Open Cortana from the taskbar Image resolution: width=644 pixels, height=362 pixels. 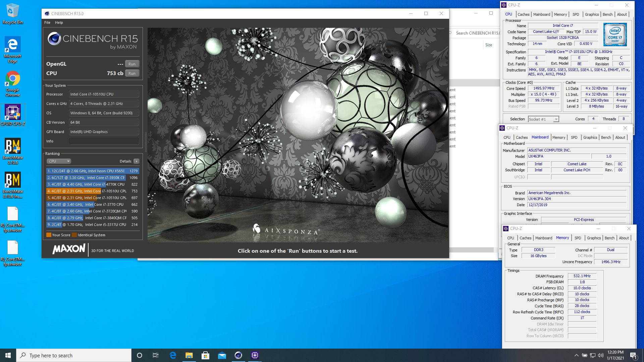pyautogui.click(x=140, y=355)
